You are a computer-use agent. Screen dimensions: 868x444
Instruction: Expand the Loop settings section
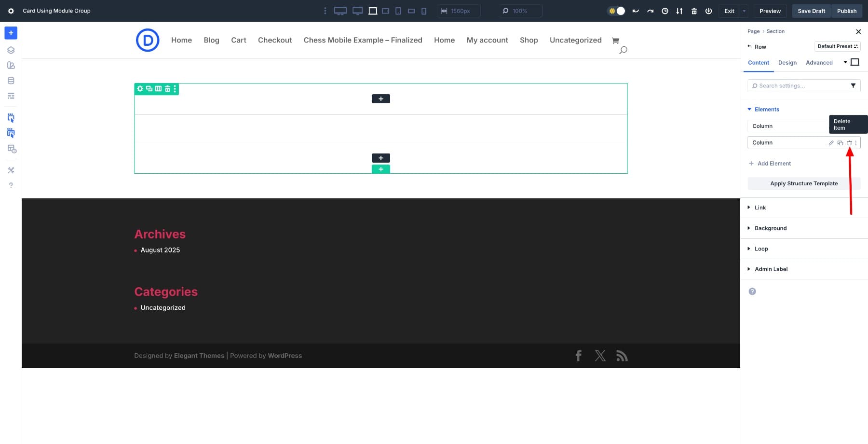(x=761, y=249)
